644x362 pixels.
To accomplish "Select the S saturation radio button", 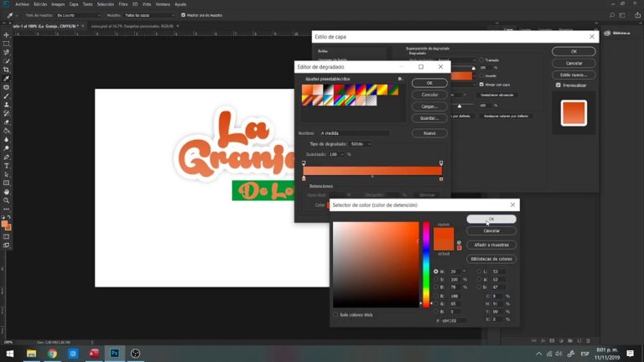I will [436, 280].
